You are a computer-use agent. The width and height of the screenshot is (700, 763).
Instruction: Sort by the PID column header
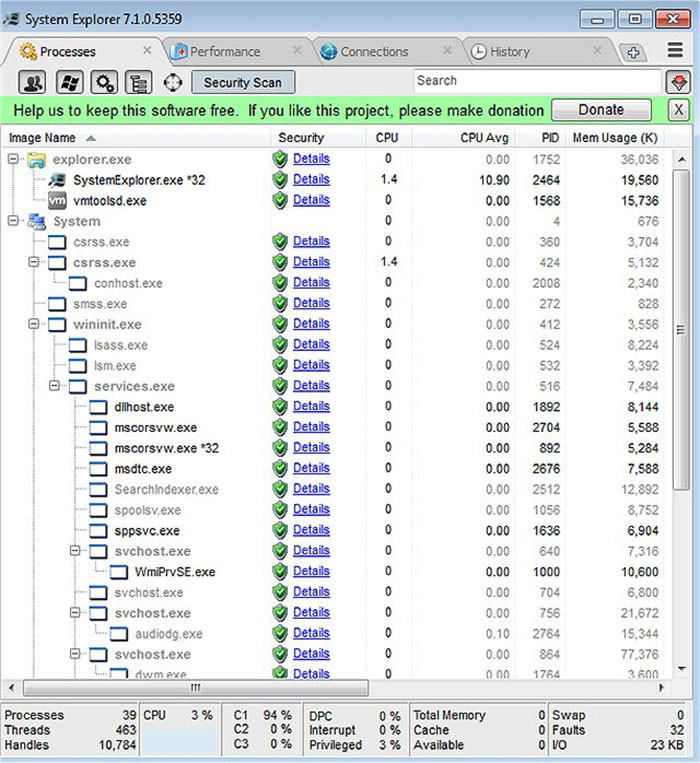point(540,138)
